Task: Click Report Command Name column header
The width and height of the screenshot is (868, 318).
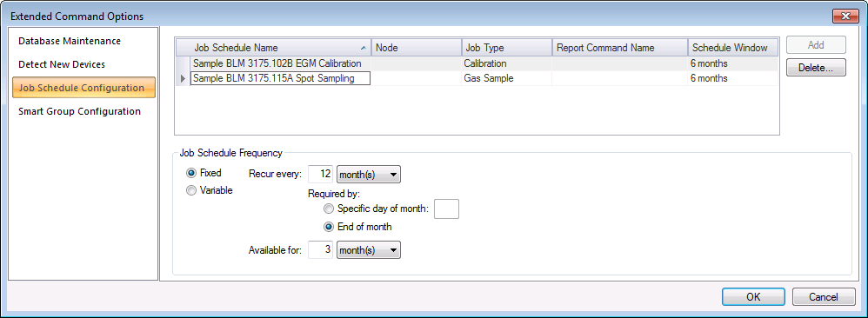Action: [620, 48]
